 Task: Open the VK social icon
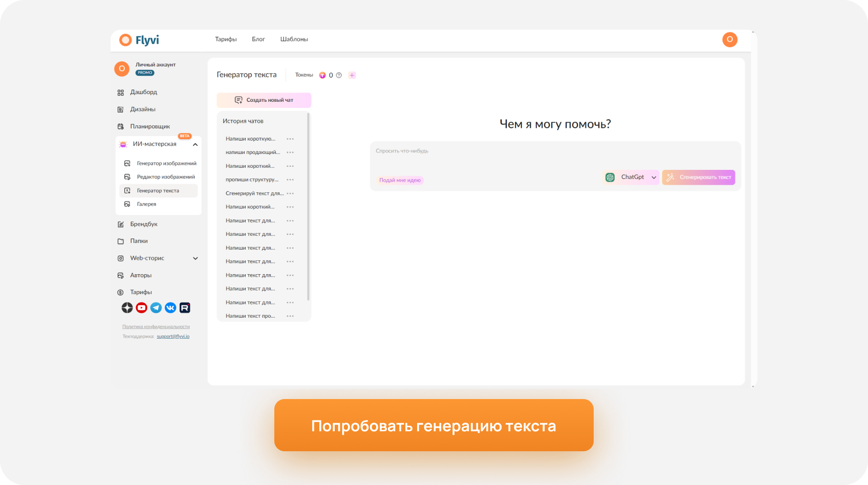(170, 307)
